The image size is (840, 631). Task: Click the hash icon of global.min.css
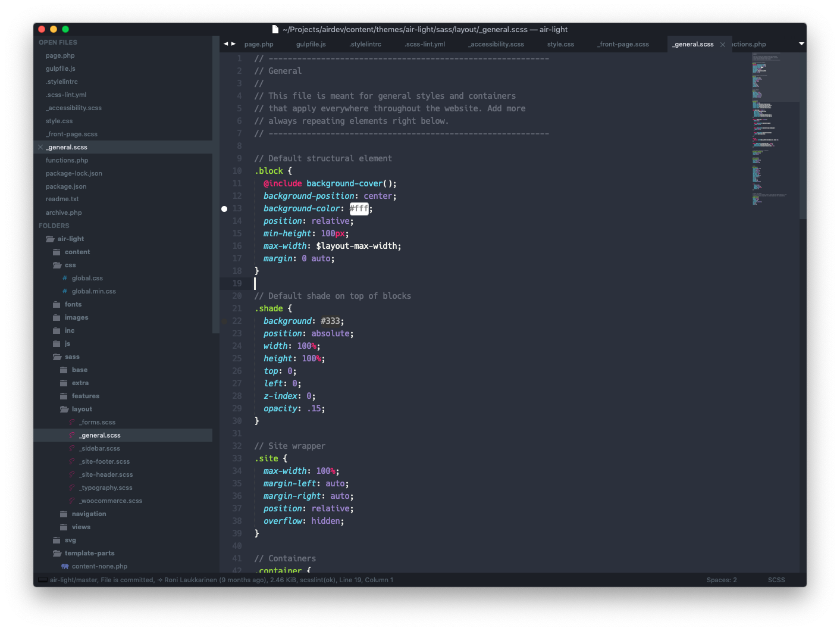(65, 291)
